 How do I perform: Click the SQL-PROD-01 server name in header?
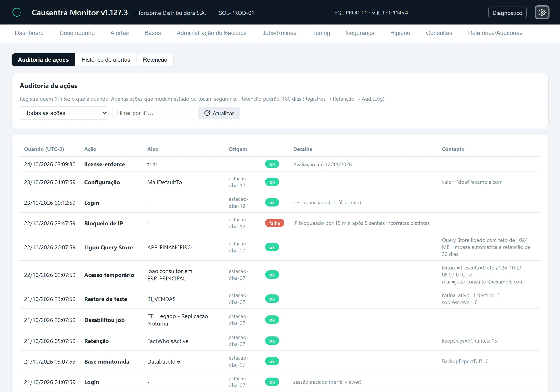[x=236, y=13]
